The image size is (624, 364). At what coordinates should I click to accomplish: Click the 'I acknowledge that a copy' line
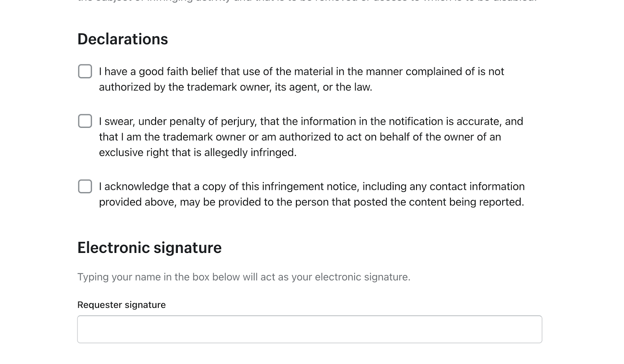coord(311,187)
